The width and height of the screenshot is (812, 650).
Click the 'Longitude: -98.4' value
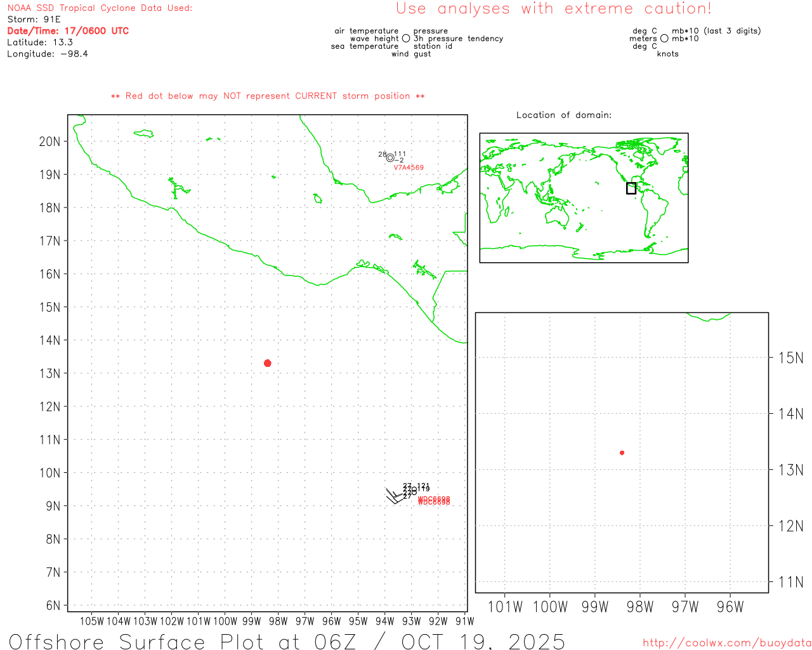48,54
